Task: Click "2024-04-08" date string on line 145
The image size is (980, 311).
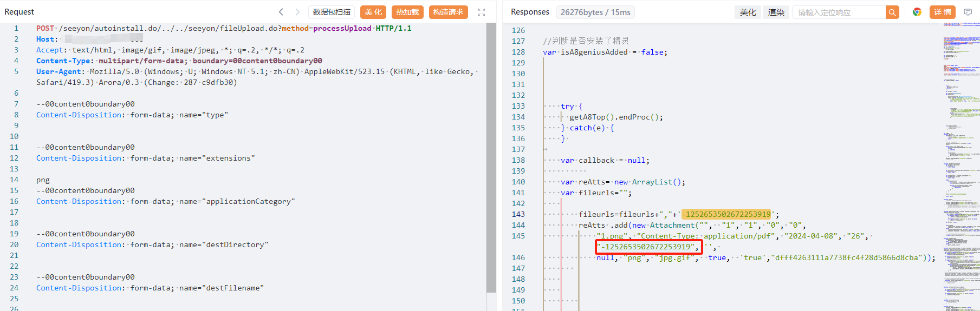Action: click(x=811, y=236)
